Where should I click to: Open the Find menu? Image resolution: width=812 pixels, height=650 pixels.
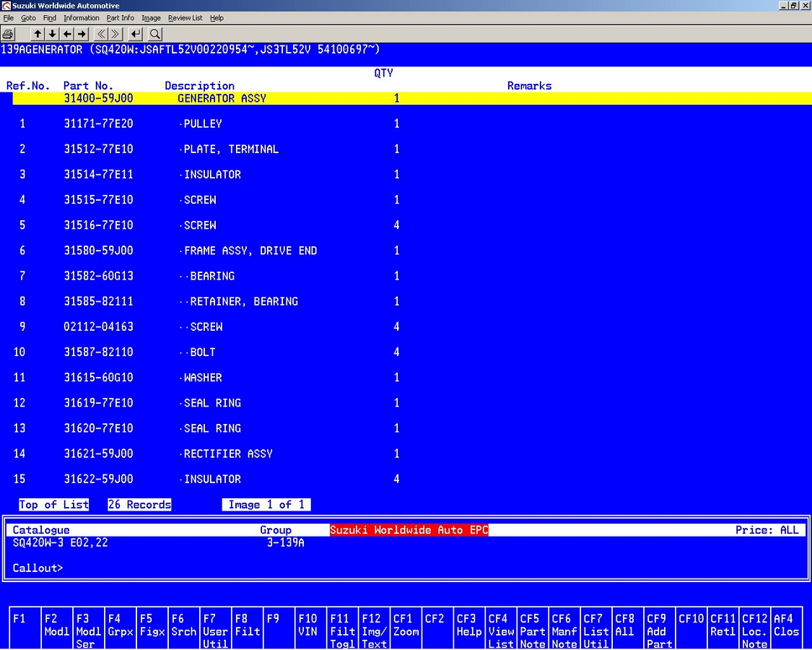pyautogui.click(x=50, y=17)
